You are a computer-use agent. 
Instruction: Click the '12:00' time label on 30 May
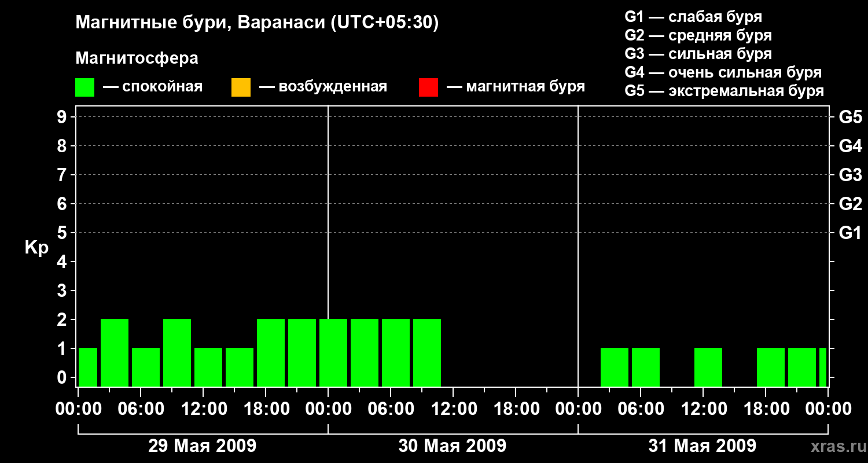click(453, 409)
